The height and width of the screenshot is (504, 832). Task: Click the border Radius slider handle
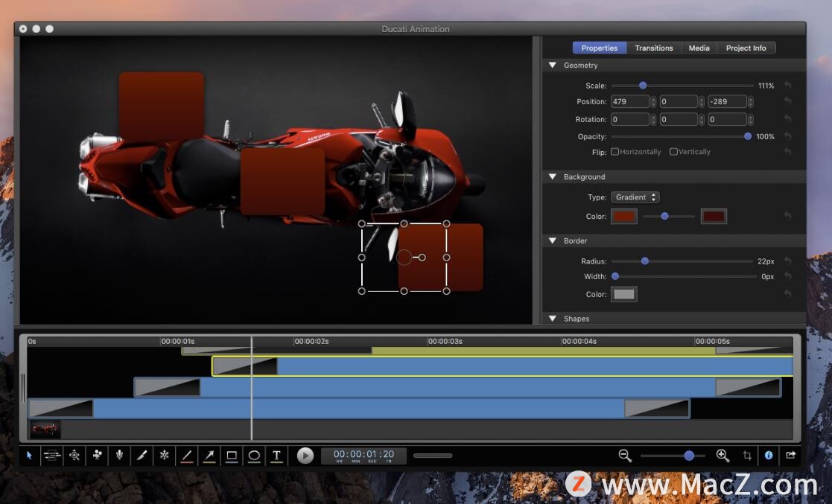[x=645, y=261]
